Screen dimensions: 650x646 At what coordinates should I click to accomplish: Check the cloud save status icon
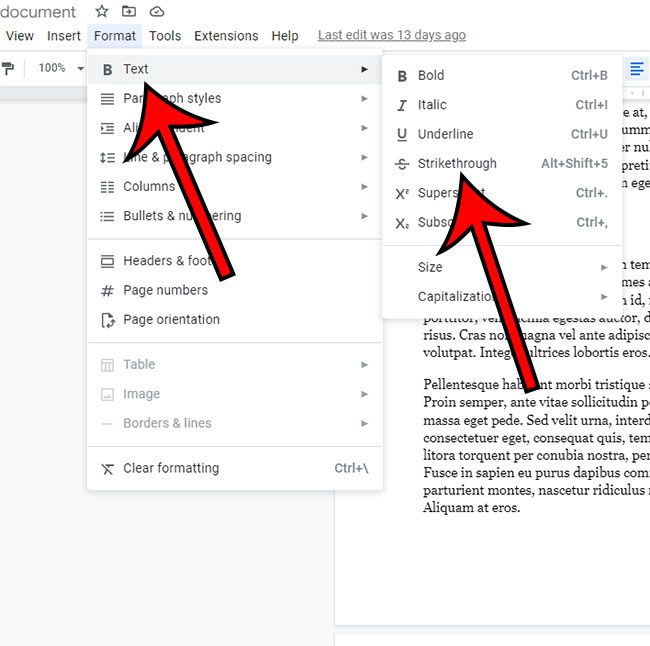[157, 11]
